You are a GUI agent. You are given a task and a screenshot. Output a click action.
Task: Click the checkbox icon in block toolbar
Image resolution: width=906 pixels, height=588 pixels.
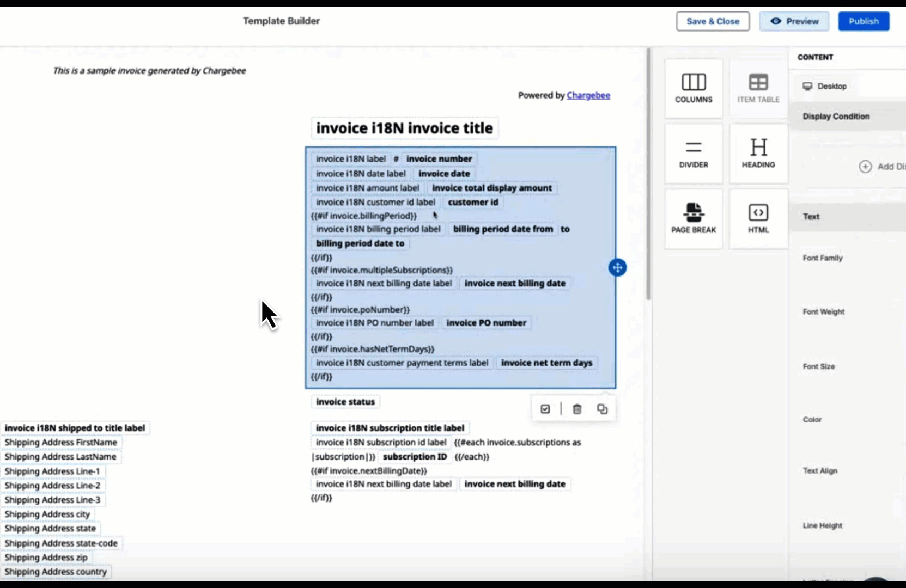(x=545, y=409)
